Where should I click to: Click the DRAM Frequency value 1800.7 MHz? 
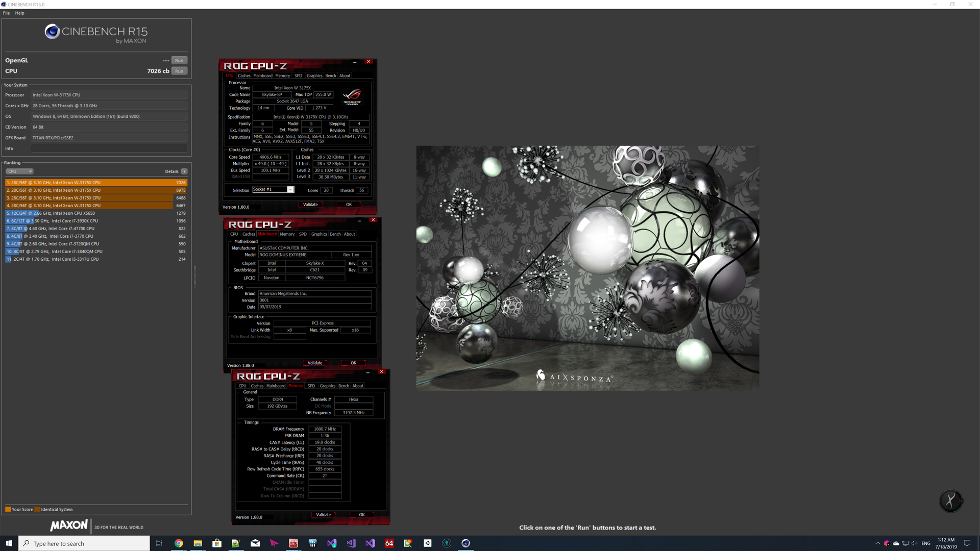[325, 429]
